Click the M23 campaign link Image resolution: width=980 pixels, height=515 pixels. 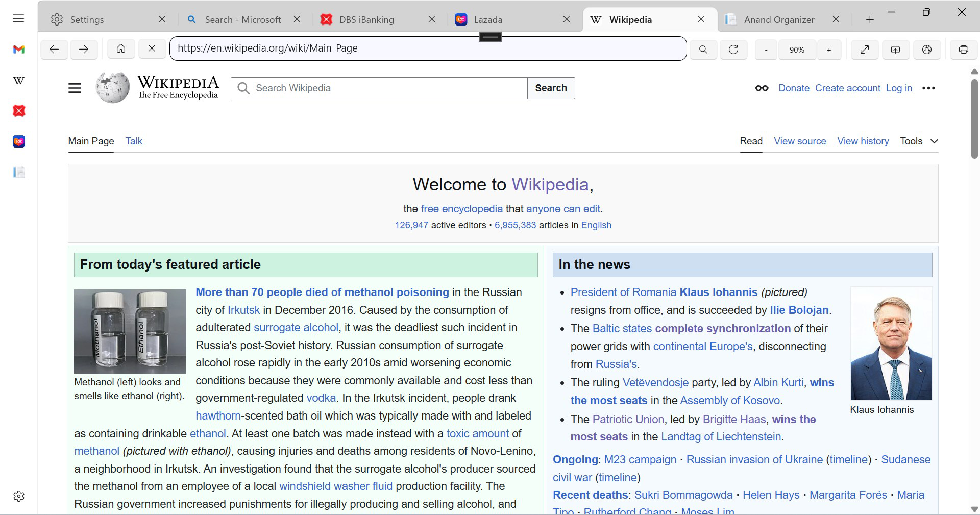point(640,460)
